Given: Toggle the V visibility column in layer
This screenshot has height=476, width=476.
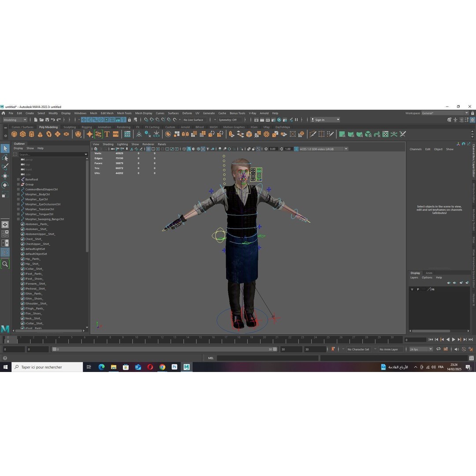Looking at the screenshot, I should pos(412,289).
